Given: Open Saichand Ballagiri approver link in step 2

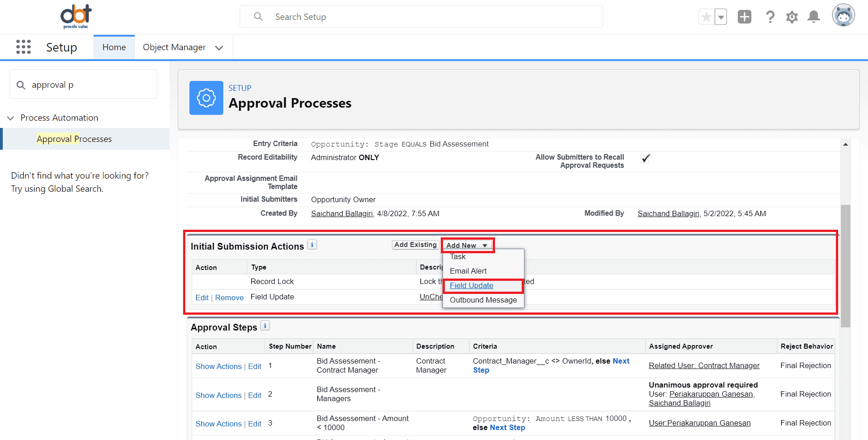Looking at the screenshot, I should click(679, 403).
